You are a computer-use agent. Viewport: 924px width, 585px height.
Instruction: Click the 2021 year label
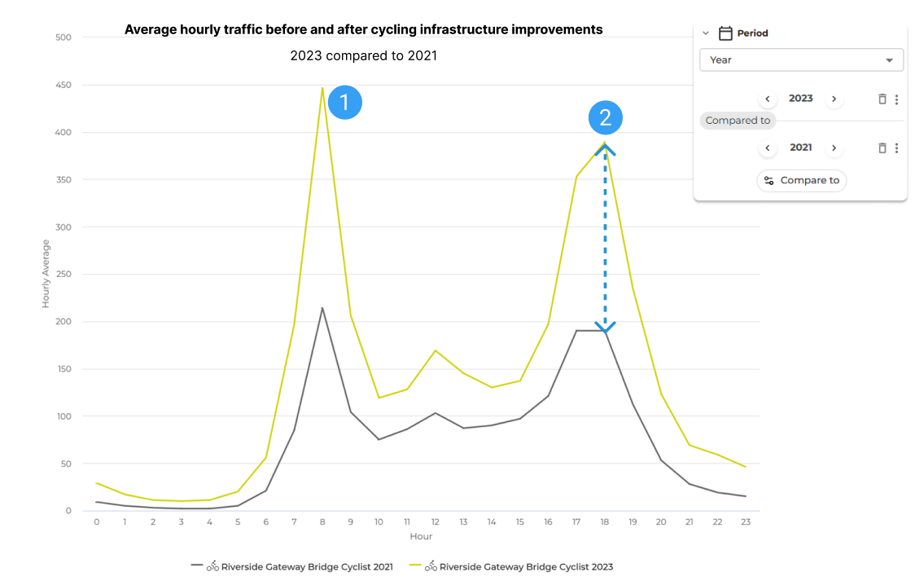(x=801, y=147)
